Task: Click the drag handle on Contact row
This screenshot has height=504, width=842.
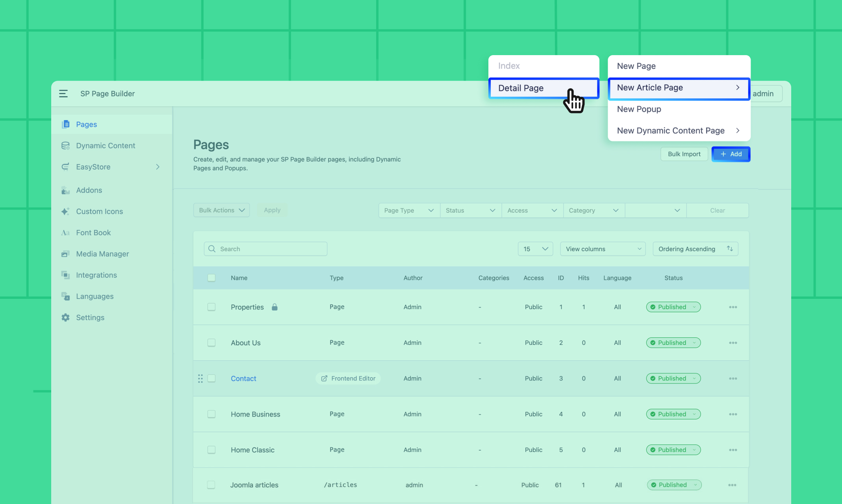Action: [x=200, y=378]
